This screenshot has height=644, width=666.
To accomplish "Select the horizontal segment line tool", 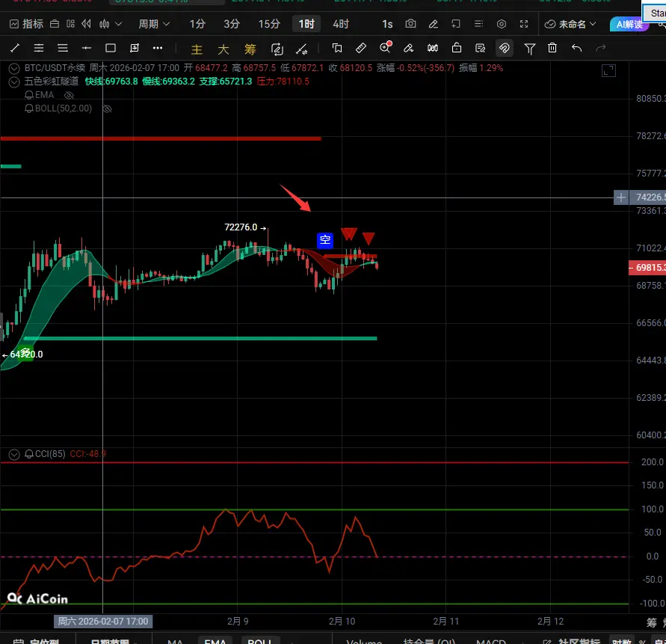I will [87, 48].
